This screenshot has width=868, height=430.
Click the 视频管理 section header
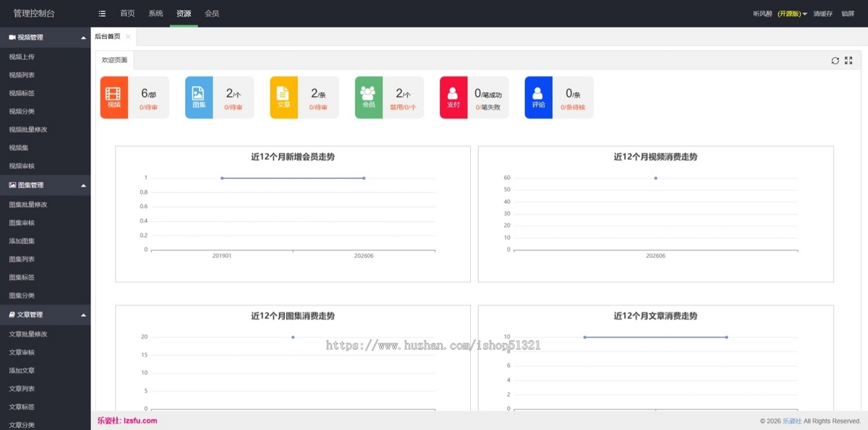click(46, 37)
